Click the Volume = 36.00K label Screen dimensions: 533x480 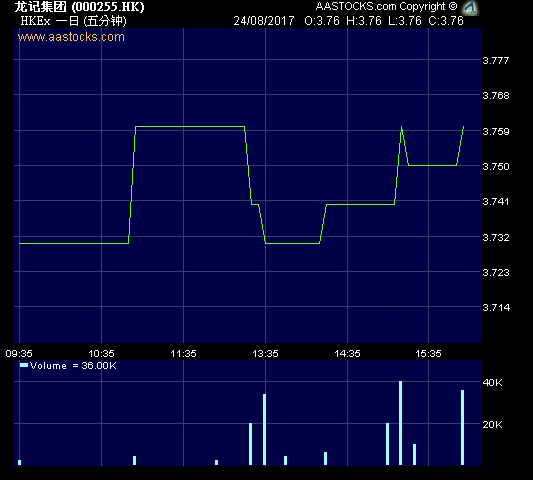point(73,366)
